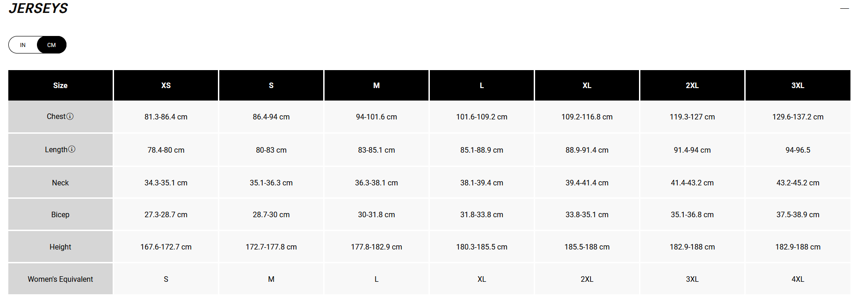Screen dimensions: 868x303
Task: Click the Size header cell
Action: (60, 85)
